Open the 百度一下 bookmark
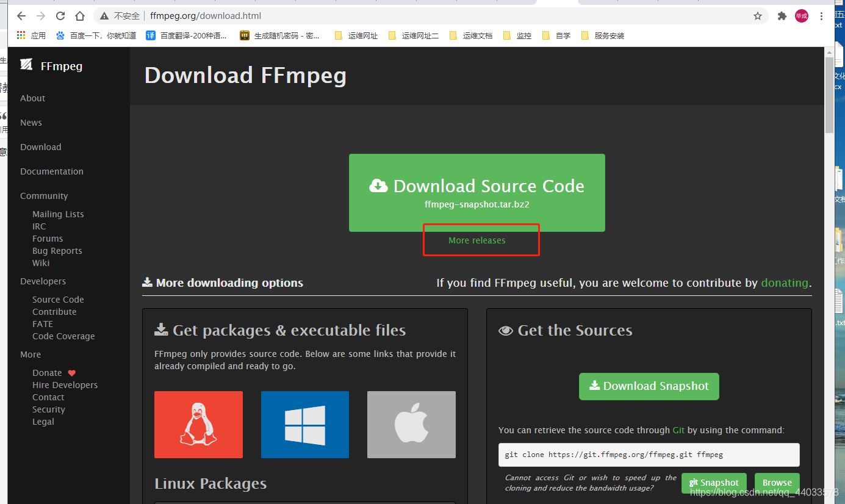This screenshot has width=845, height=504. pos(96,35)
